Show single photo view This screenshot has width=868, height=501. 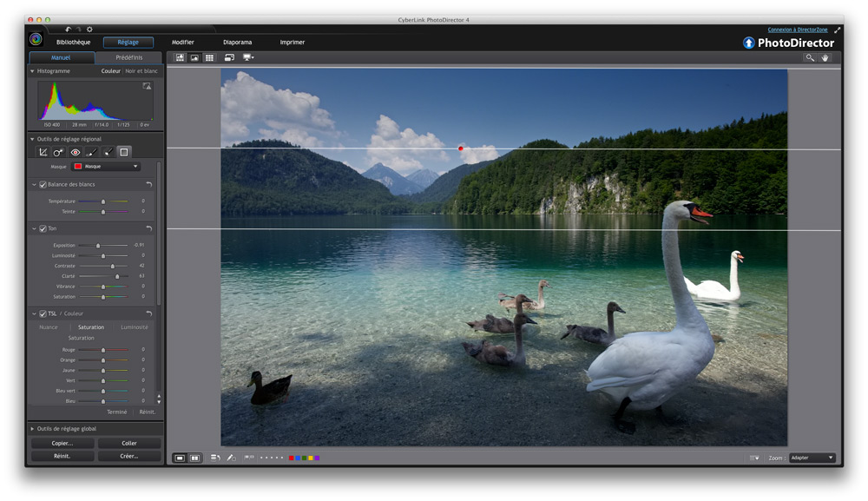(180, 458)
